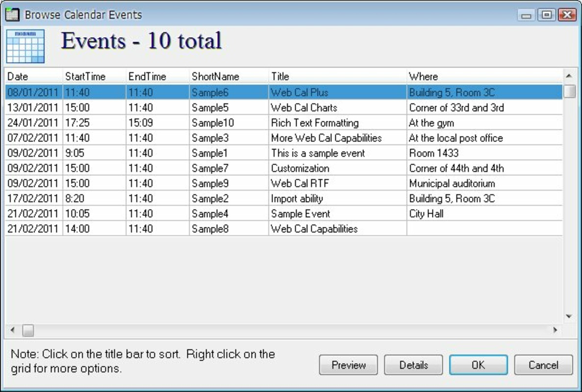Click the horizontal scrollbar thumb
This screenshot has width=582, height=392.
[x=28, y=330]
